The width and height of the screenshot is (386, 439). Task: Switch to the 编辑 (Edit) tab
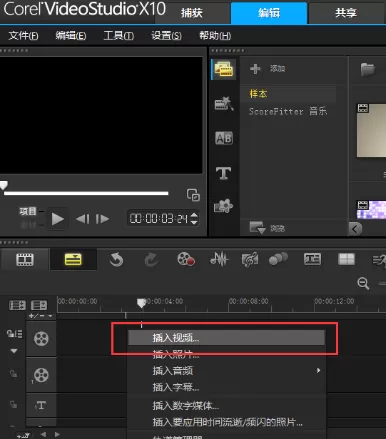coord(269,13)
